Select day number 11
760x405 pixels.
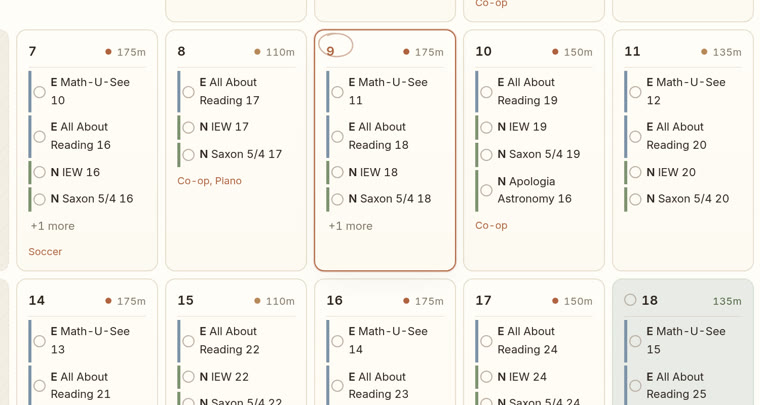click(632, 51)
